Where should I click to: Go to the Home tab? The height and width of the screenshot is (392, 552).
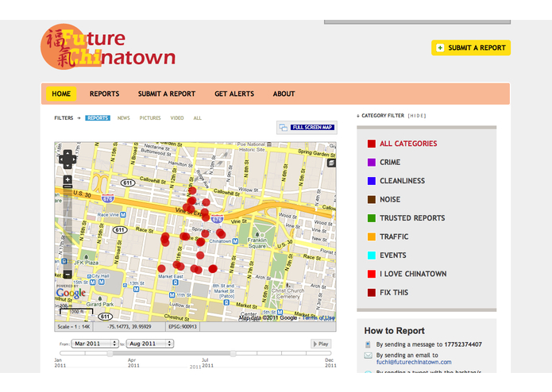pos(61,94)
